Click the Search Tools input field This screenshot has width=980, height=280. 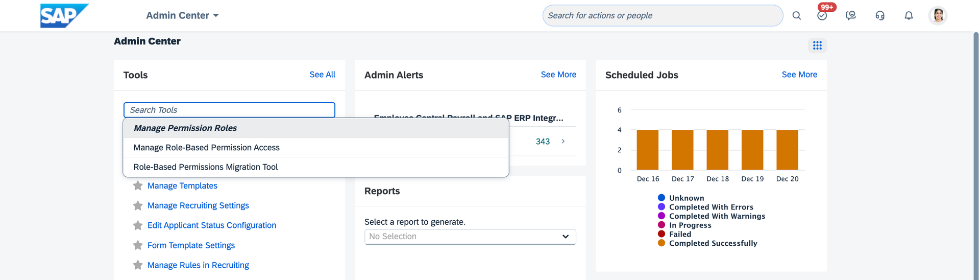click(229, 110)
